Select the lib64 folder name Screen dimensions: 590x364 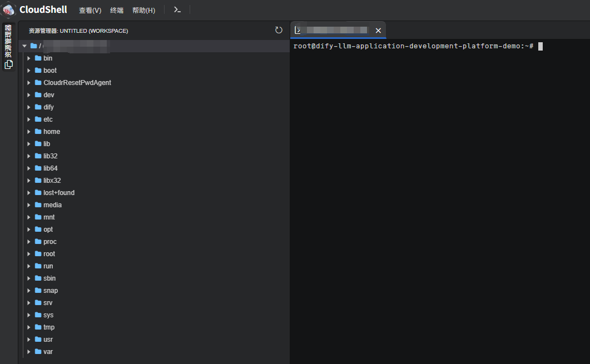[x=51, y=168]
